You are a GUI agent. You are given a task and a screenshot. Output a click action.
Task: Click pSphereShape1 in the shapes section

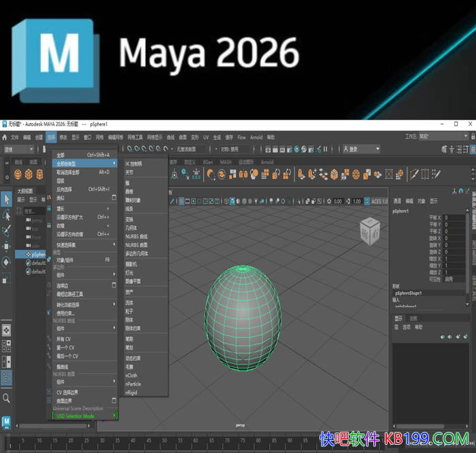point(408,293)
